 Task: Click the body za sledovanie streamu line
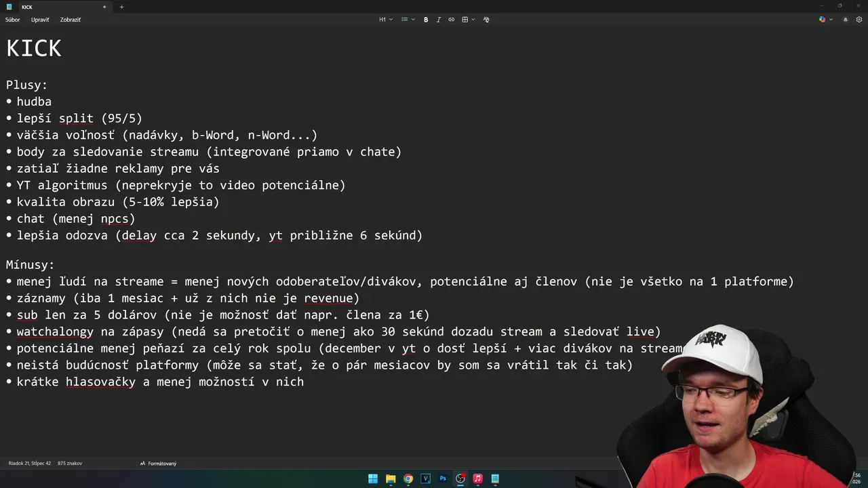click(x=209, y=152)
